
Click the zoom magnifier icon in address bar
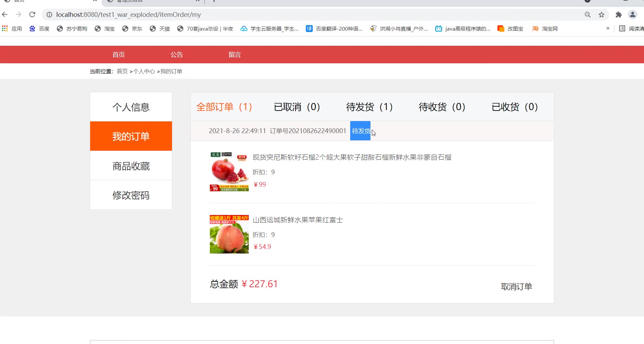point(588,14)
